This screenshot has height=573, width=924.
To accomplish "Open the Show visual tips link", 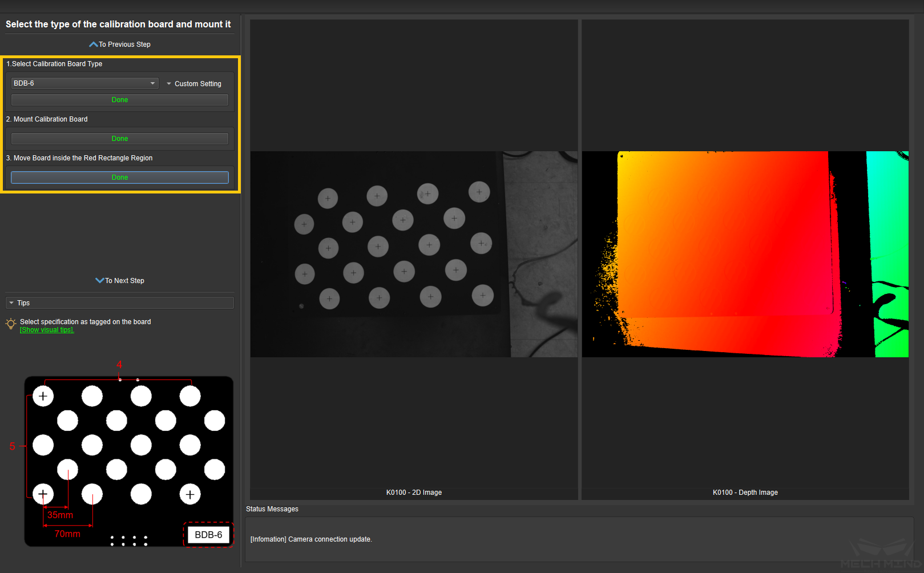I will tap(47, 330).
